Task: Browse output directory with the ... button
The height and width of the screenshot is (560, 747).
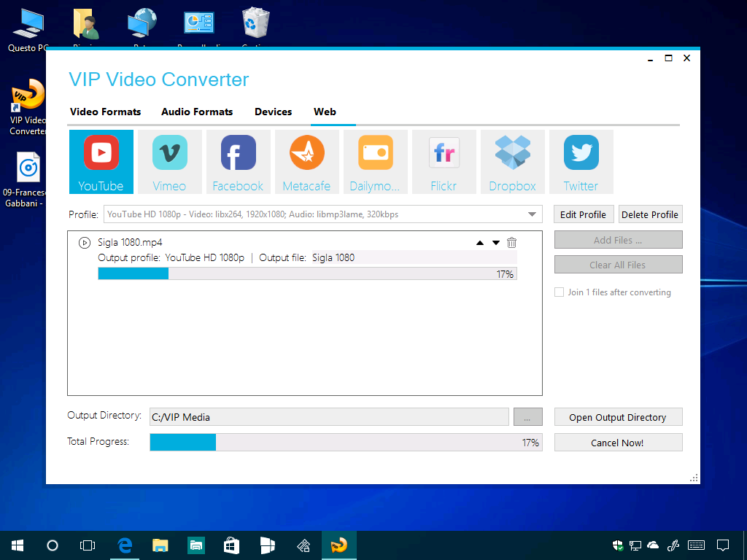Action: click(528, 417)
